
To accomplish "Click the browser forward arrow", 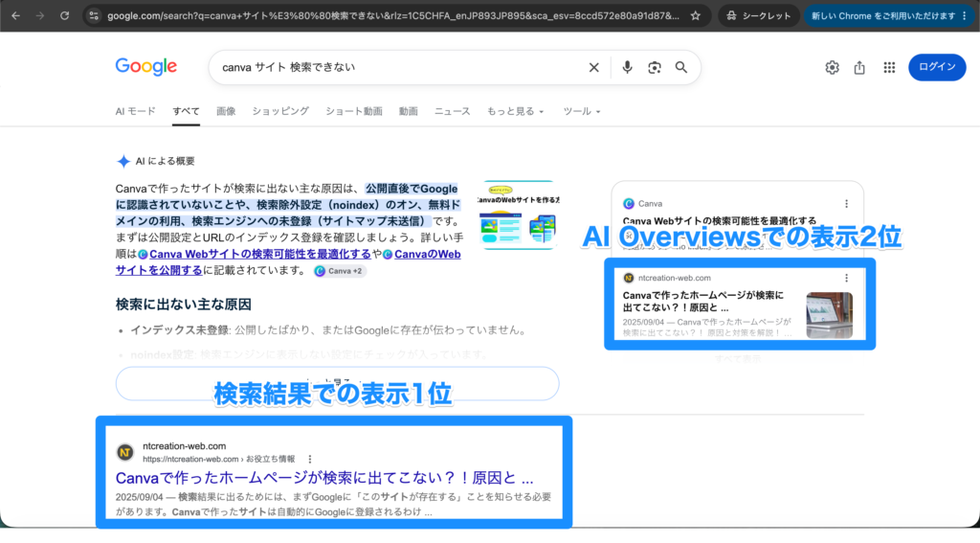I will pyautogui.click(x=40, y=15).
